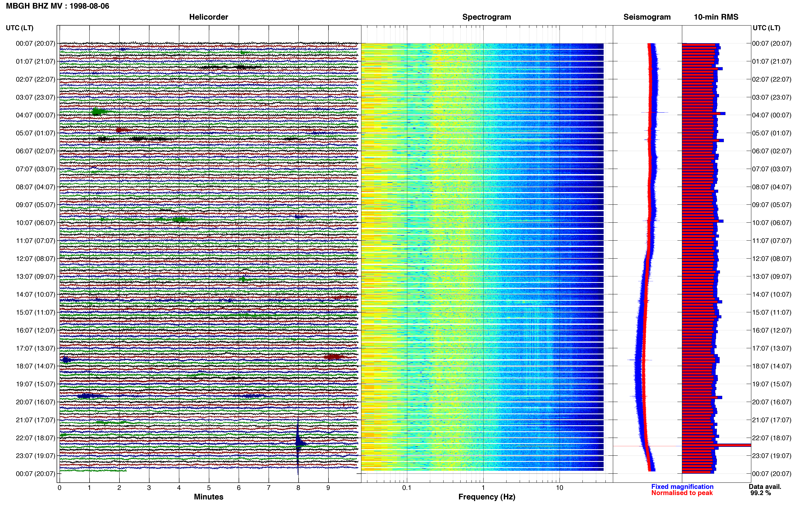The height and width of the screenshot is (508, 812).
Task: Click the right 'UTC (LT)' axis label
Action: (x=766, y=28)
